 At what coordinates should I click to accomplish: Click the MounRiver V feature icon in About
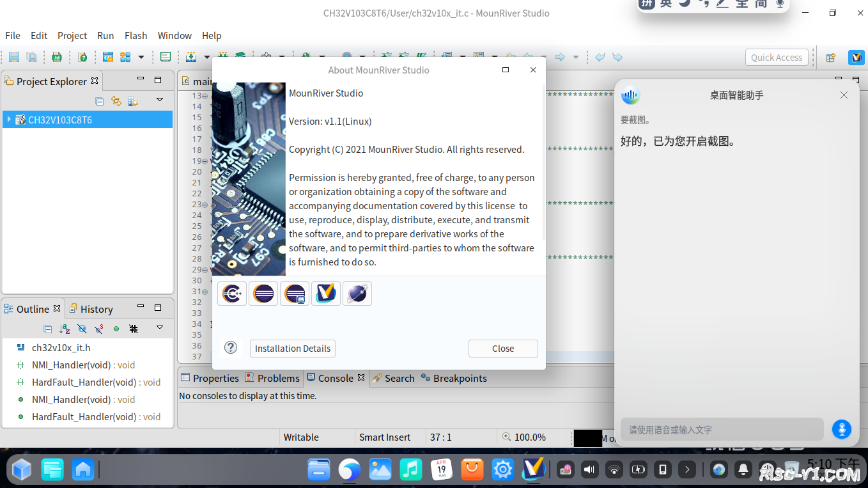(x=326, y=294)
